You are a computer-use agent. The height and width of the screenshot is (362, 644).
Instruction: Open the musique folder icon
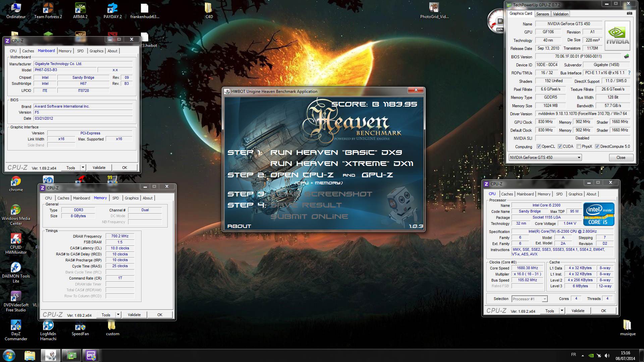pos(628,328)
